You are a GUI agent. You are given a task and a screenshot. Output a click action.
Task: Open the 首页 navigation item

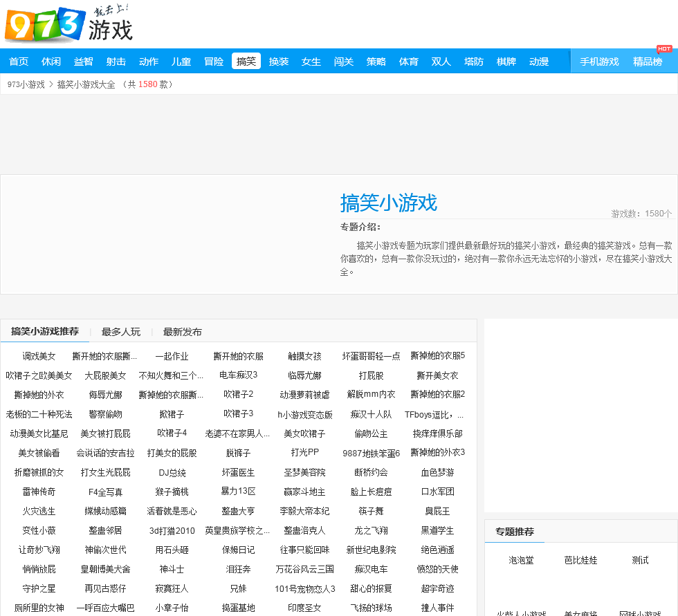pos(19,62)
